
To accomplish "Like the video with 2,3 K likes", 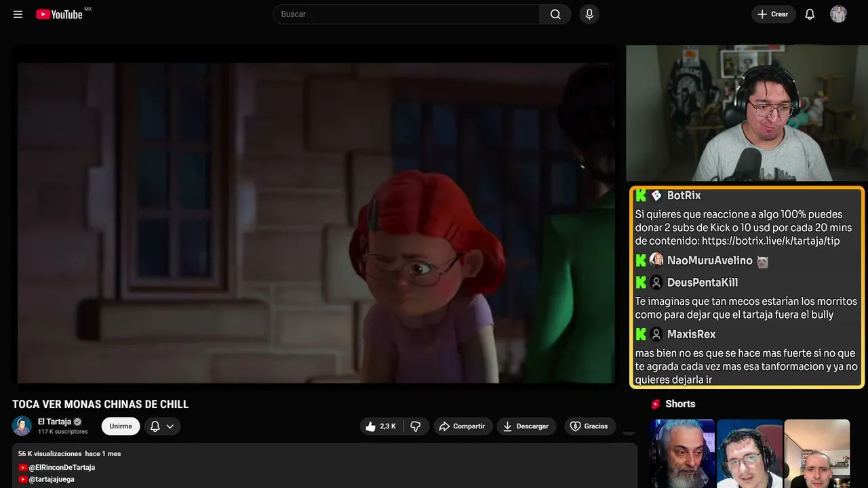I will click(x=380, y=426).
